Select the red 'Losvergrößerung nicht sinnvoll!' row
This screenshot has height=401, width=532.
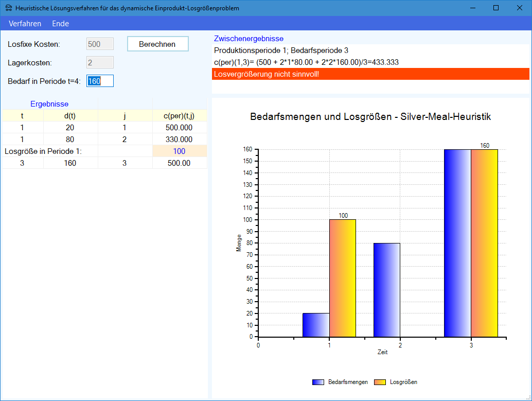pyautogui.click(x=370, y=74)
